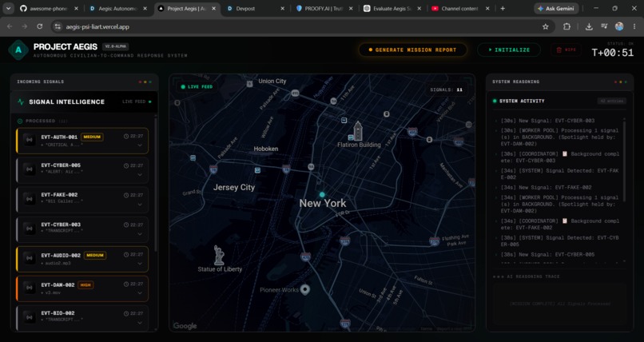Open the Chrome profile avatar
This screenshot has width=644, height=342.
pos(619,26)
